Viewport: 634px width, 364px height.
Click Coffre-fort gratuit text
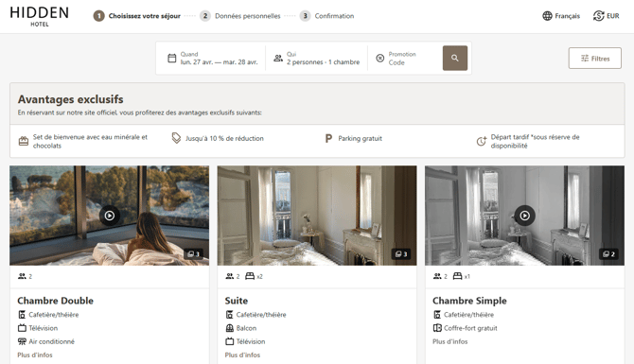tap(470, 328)
